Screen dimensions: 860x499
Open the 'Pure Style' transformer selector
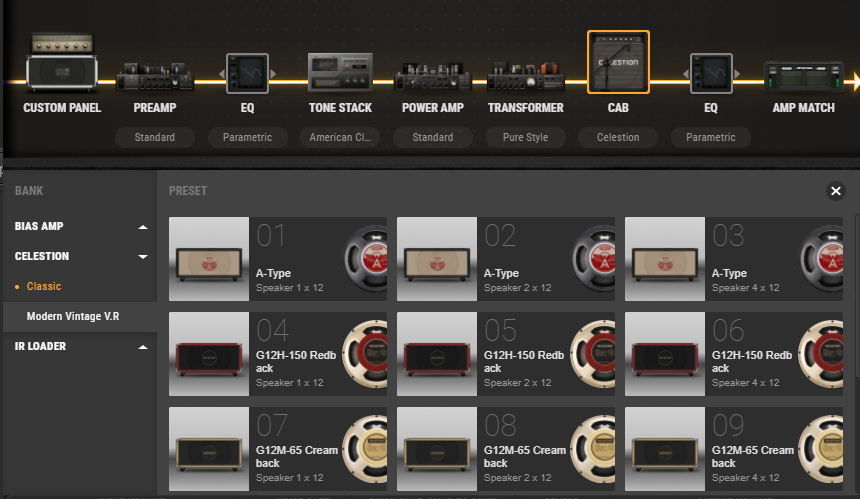pyautogui.click(x=525, y=137)
